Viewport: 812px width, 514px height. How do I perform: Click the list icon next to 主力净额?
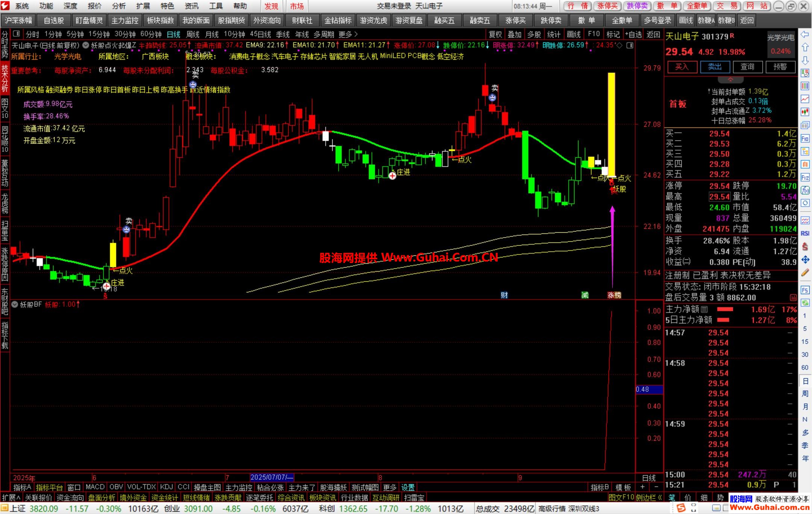coord(704,309)
